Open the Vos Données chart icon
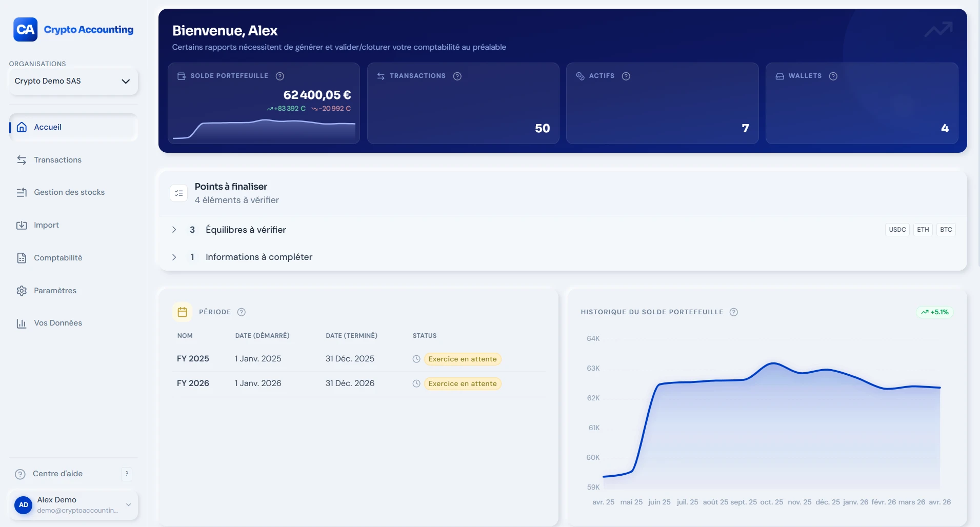Viewport: 980px width, 527px height. tap(22, 323)
